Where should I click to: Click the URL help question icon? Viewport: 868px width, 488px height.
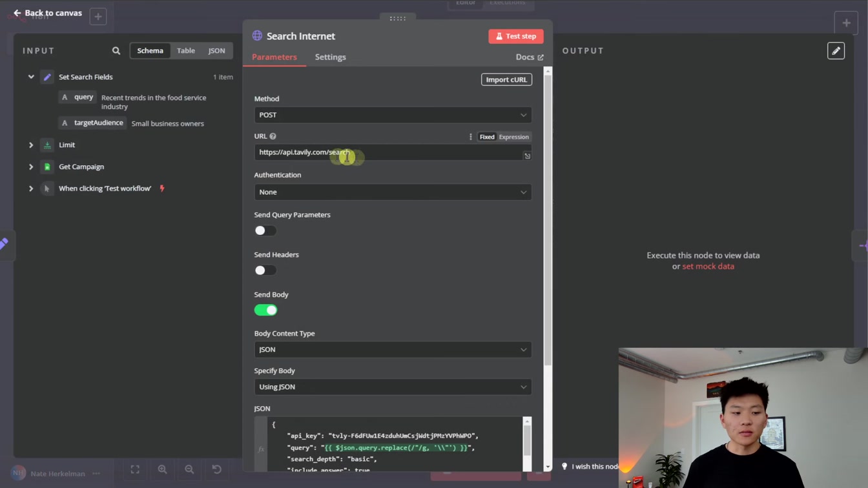(273, 136)
